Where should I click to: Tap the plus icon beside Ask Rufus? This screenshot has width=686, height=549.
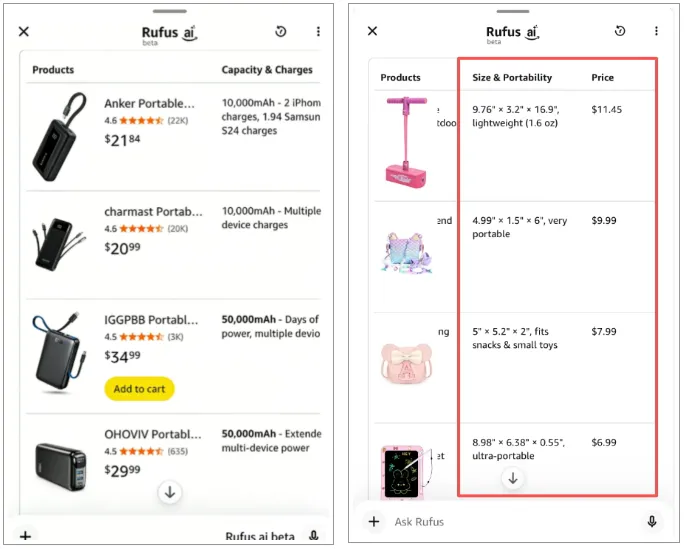[x=374, y=521]
